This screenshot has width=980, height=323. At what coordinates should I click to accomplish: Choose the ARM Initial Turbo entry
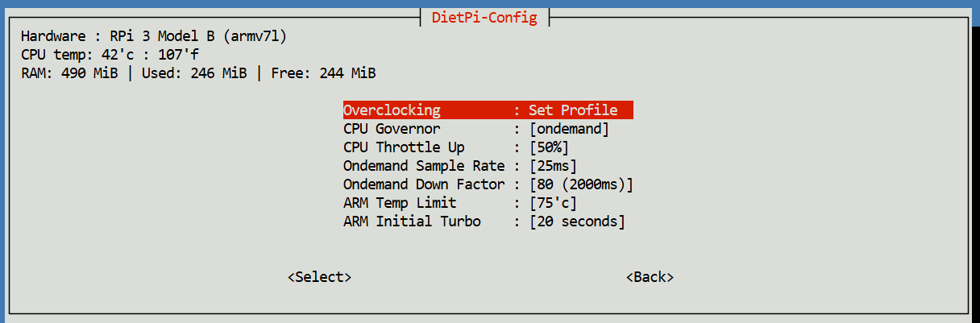pyautogui.click(x=413, y=222)
